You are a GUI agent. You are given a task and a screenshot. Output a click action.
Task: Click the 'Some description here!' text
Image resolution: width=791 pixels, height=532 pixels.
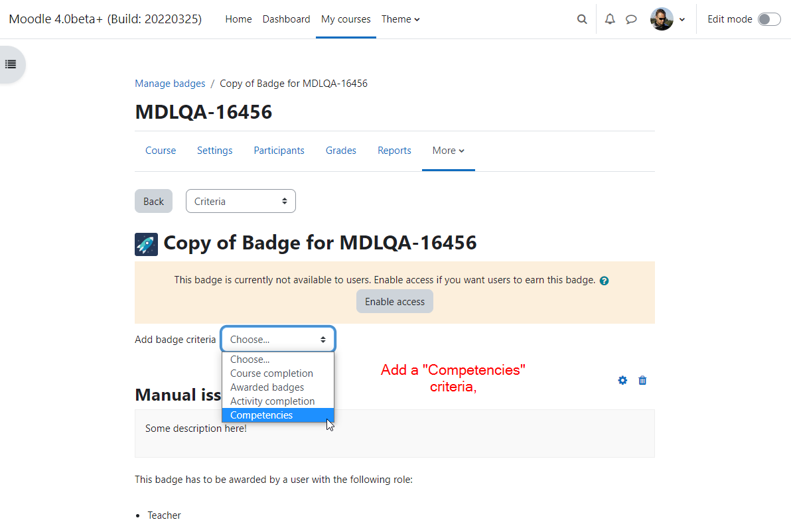pyautogui.click(x=196, y=429)
